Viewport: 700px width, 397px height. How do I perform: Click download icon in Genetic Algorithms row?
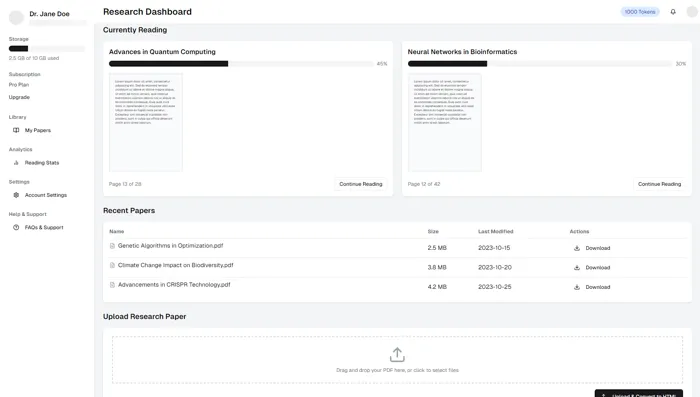click(x=577, y=248)
